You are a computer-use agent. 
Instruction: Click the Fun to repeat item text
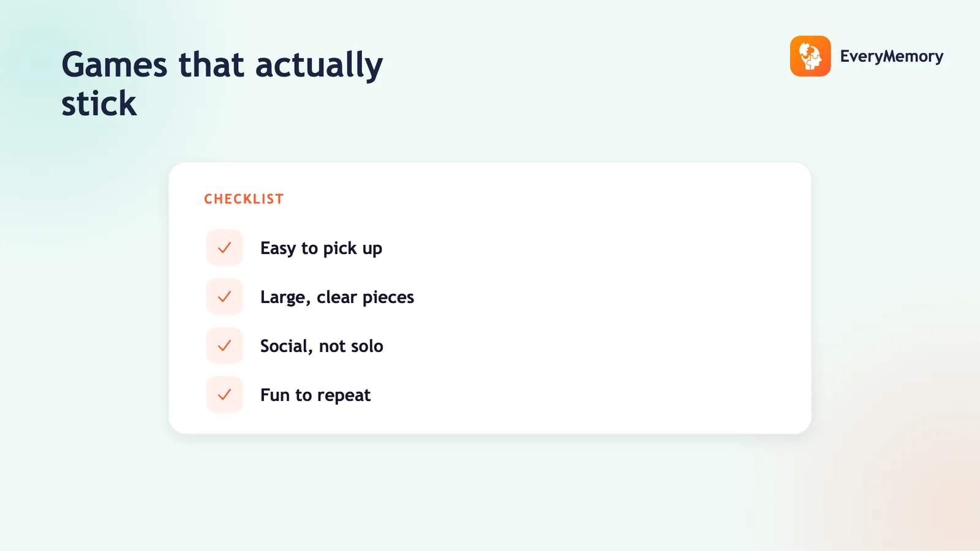(x=315, y=395)
